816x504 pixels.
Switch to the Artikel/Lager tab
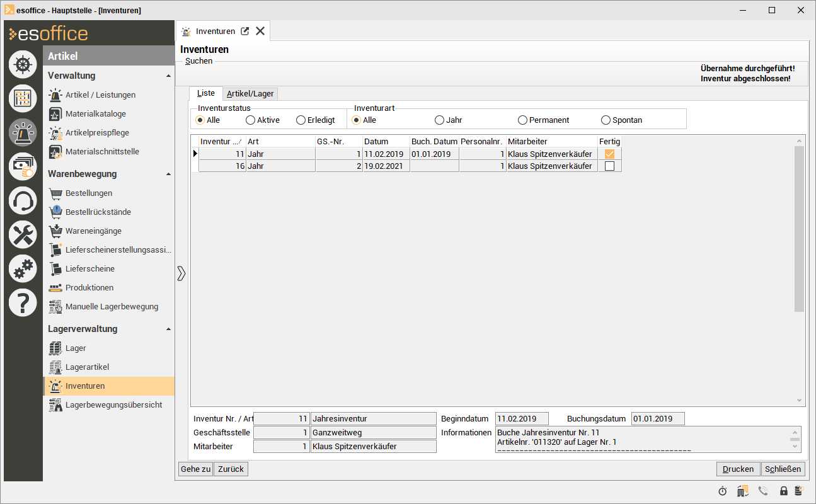(250, 94)
